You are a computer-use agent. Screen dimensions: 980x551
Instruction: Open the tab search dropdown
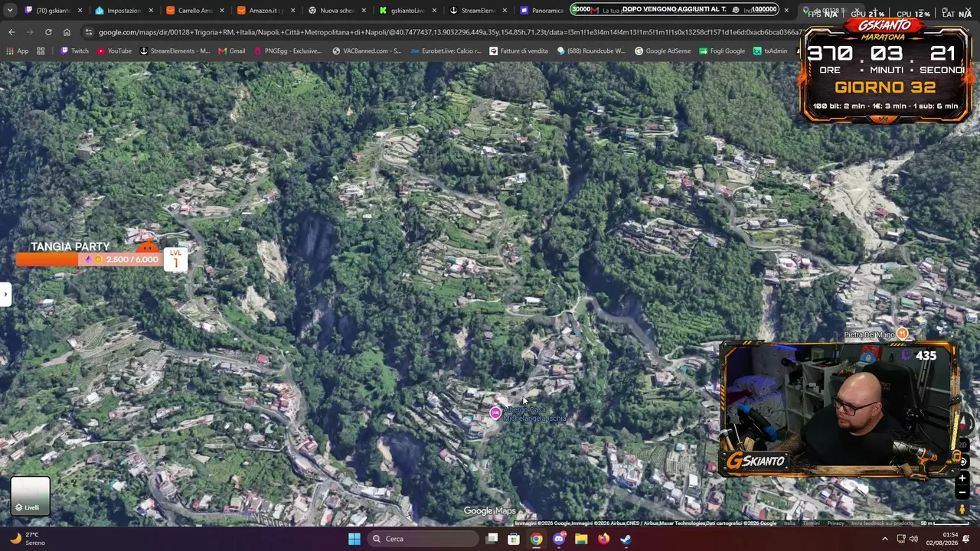[9, 11]
